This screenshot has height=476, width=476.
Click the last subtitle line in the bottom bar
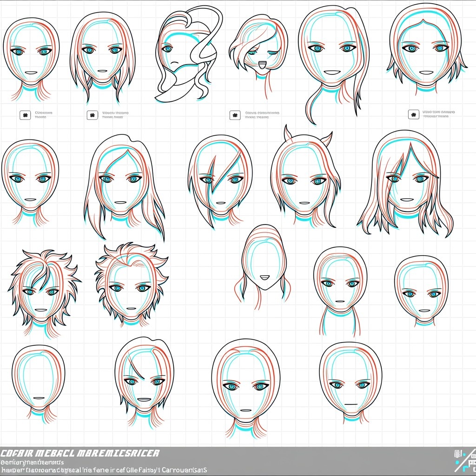coord(103,470)
